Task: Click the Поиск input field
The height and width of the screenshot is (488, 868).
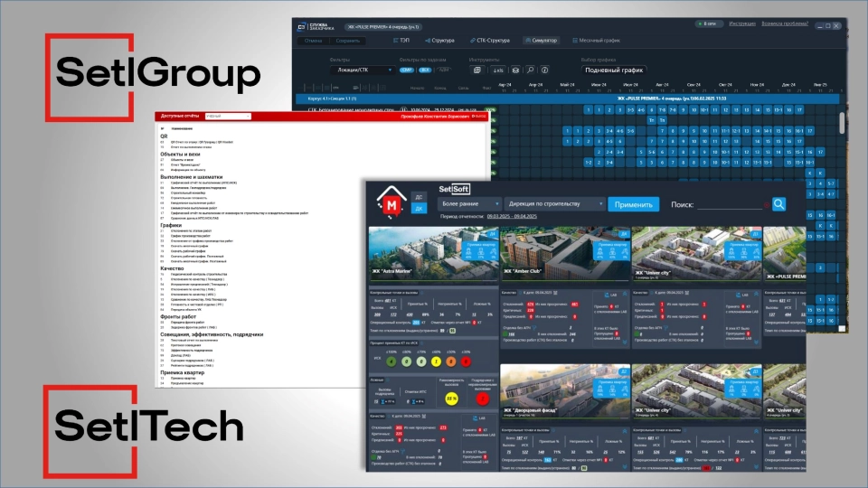Action: pyautogui.click(x=729, y=205)
